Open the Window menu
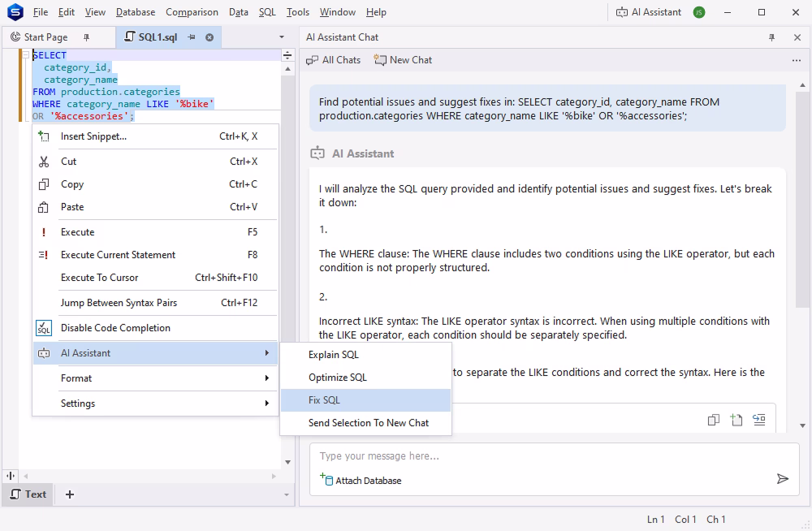 point(338,12)
